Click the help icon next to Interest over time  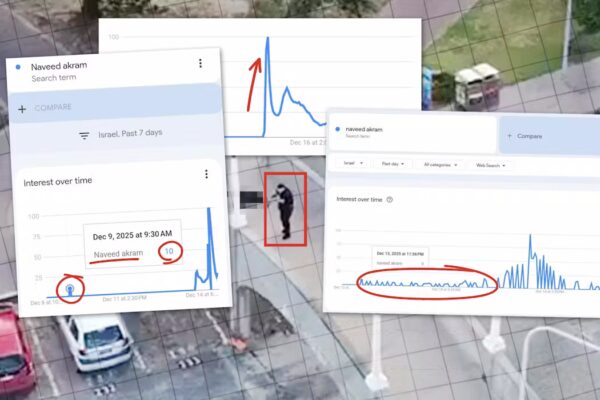click(x=390, y=200)
